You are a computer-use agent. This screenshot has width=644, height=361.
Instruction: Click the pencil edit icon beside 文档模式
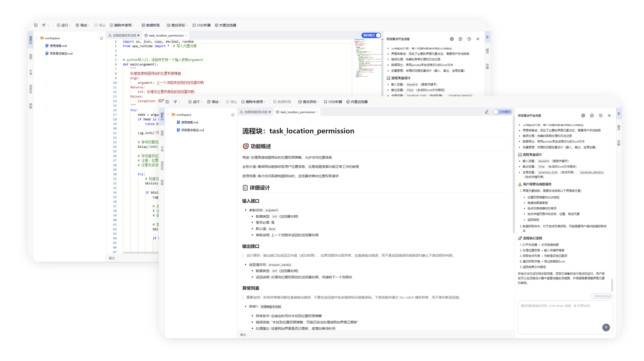pos(487,112)
